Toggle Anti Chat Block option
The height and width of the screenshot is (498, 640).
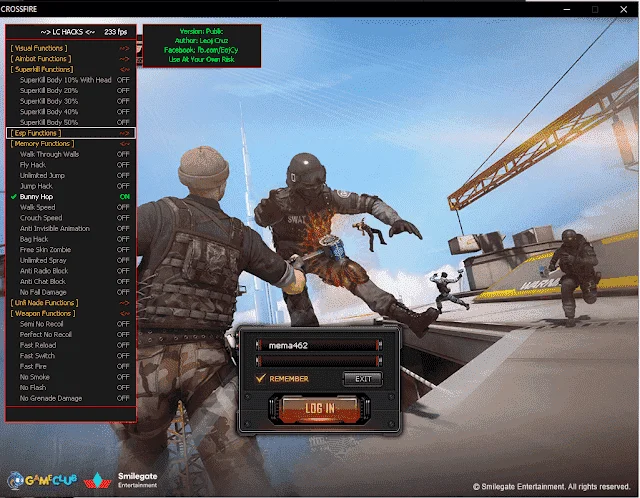click(71, 282)
